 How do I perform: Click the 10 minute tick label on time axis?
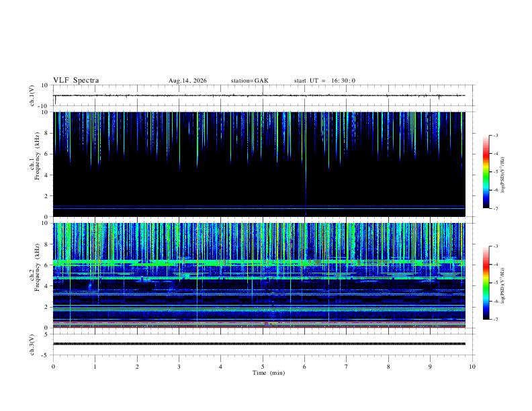pyautogui.click(x=472, y=367)
